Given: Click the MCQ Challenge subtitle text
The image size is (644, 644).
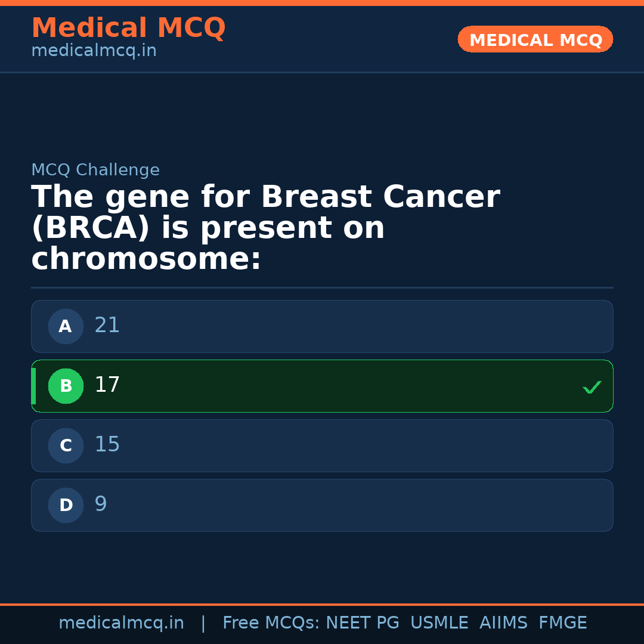Looking at the screenshot, I should point(96,170).
